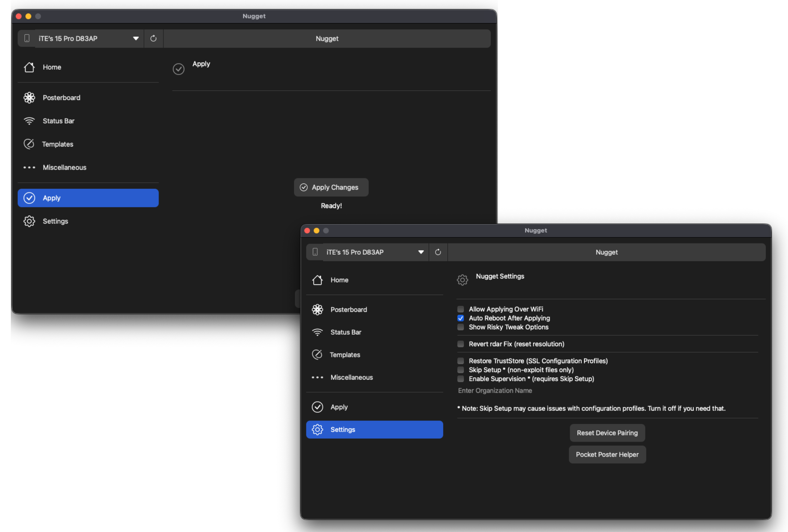Screen dimensions: 788x532
Task: Click the Posterboard flower icon in the back window
Action: point(29,98)
